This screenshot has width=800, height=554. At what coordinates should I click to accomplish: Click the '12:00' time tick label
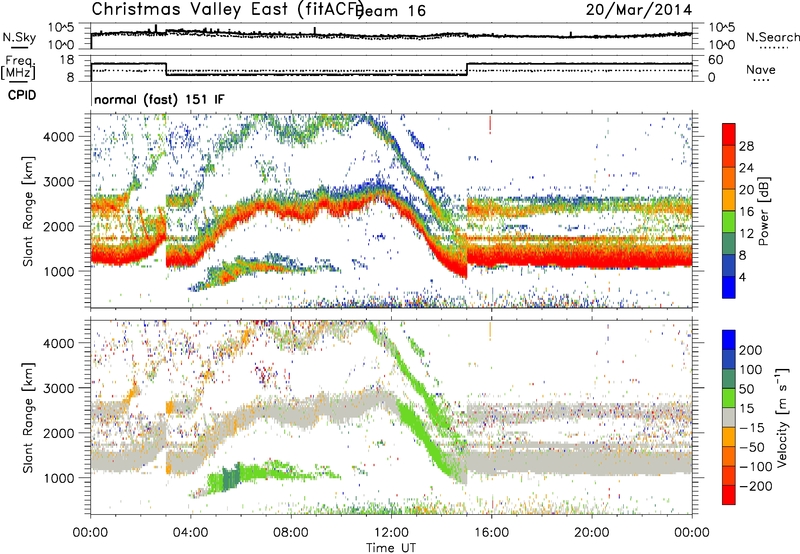click(x=391, y=533)
